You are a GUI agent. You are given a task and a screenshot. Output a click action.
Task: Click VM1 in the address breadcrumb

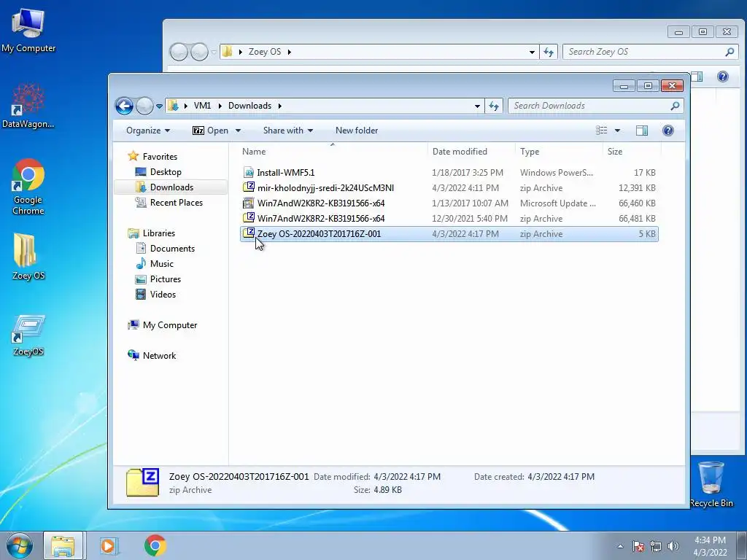pos(203,106)
